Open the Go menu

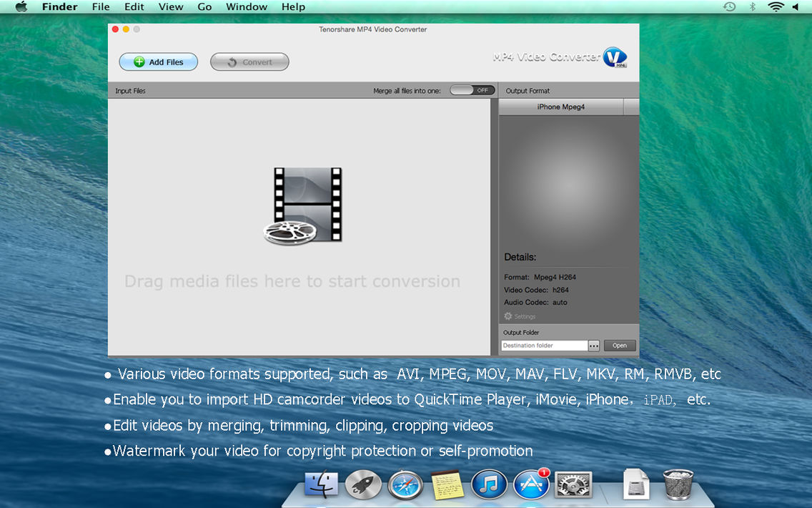204,6
